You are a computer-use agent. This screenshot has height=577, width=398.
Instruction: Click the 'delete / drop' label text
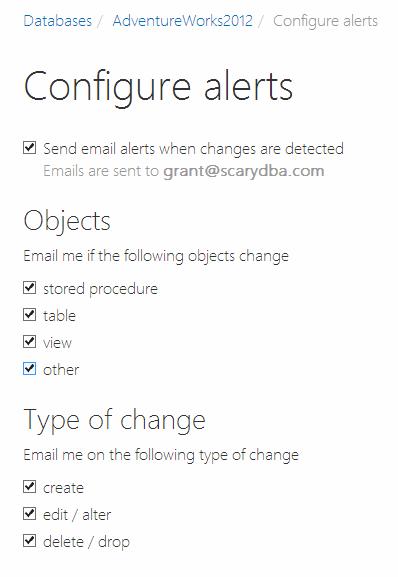tap(86, 542)
